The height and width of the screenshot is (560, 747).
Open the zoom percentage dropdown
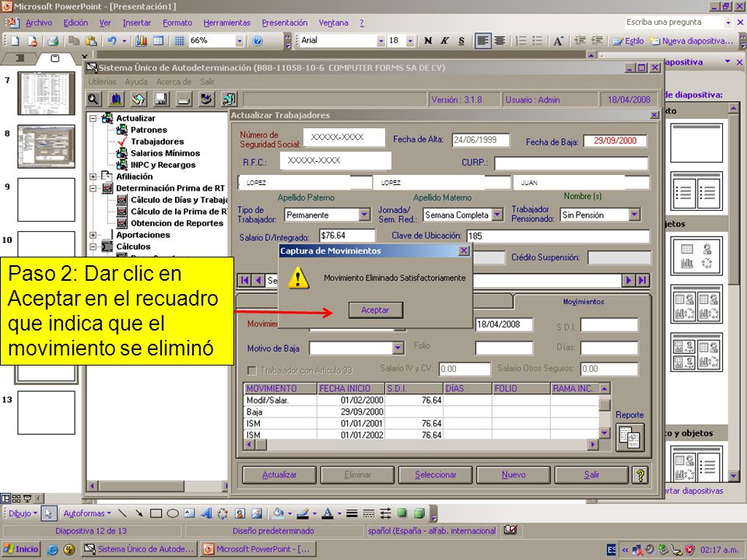coord(239,41)
